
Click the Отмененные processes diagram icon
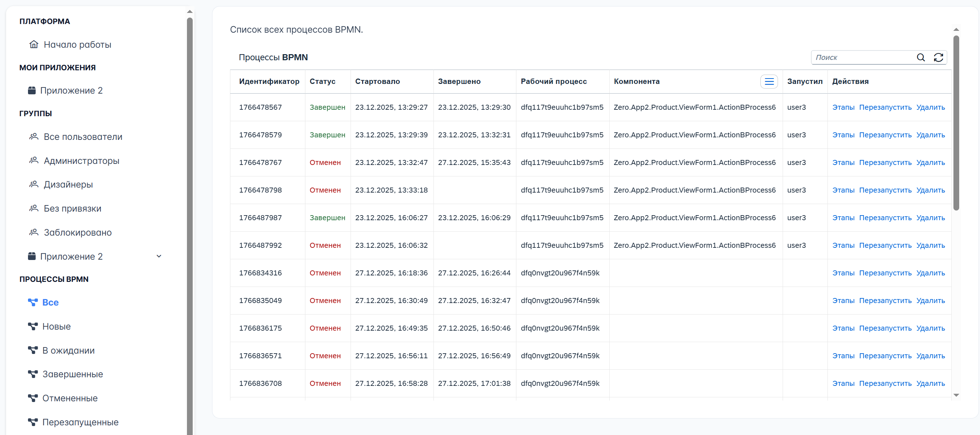click(33, 398)
